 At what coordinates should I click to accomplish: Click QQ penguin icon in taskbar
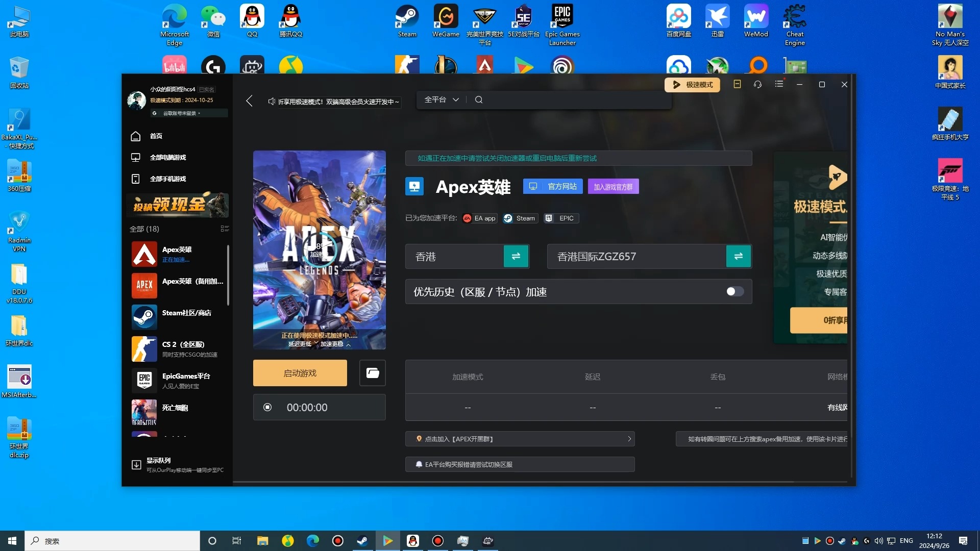413,541
